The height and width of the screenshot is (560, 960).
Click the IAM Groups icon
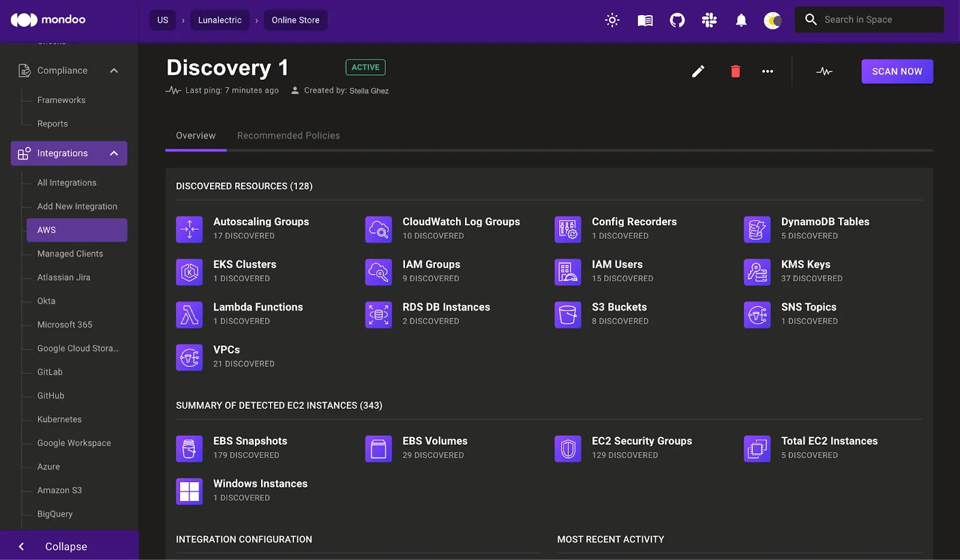tap(379, 272)
